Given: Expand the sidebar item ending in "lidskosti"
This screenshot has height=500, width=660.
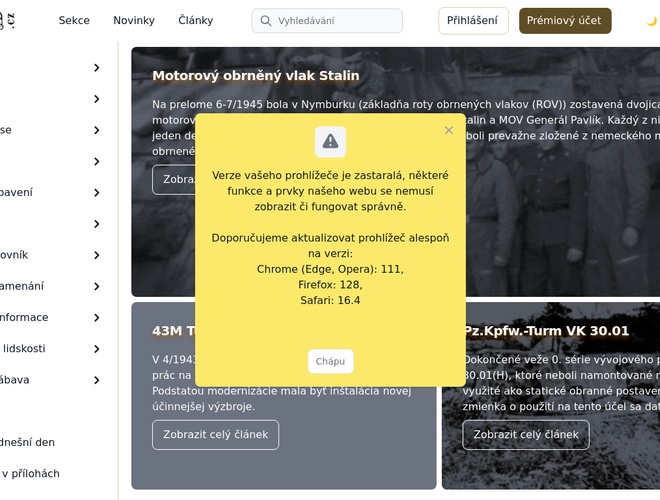Looking at the screenshot, I should coord(97,349).
